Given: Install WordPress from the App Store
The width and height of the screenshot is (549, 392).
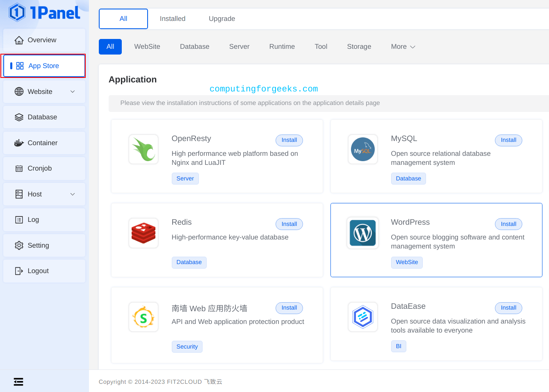Looking at the screenshot, I should [508, 224].
